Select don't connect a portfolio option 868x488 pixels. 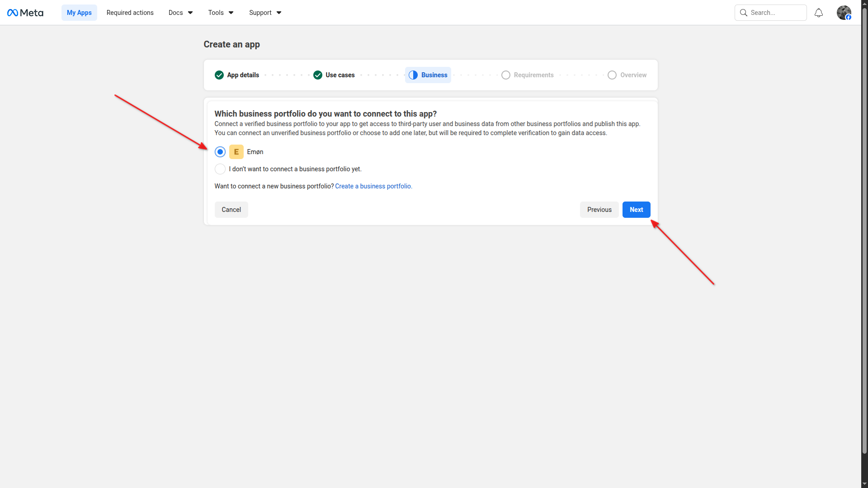tap(220, 169)
